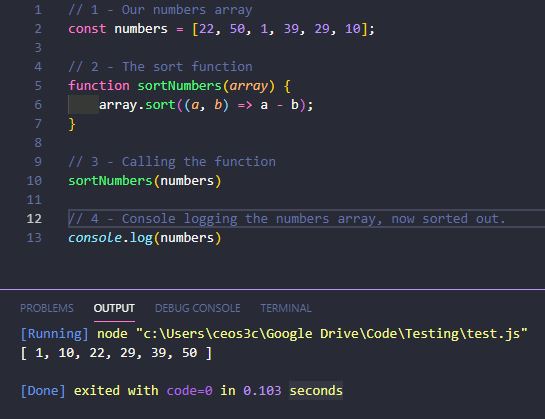
Task: Click the comment '// 1 - Our numbers array'
Action: 160,9
